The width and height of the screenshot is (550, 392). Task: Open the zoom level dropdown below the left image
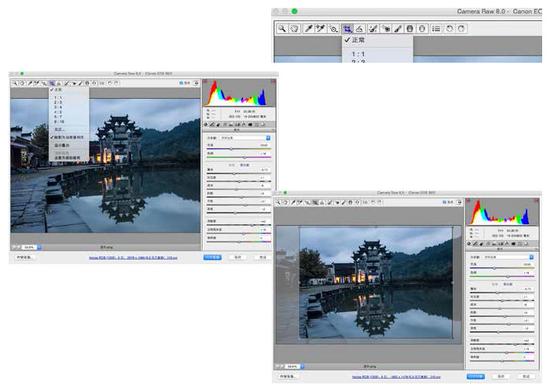(32, 247)
